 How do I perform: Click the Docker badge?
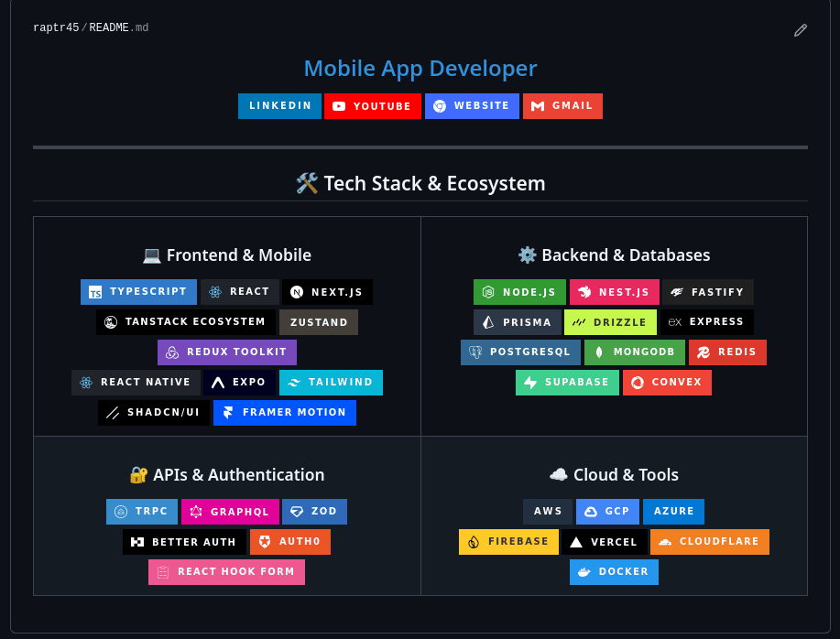pos(614,572)
